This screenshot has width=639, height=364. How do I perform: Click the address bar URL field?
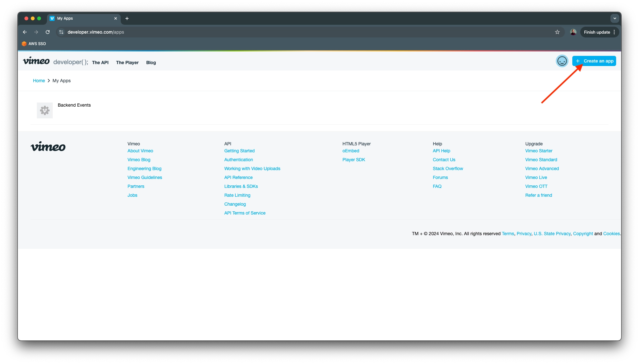point(222,32)
